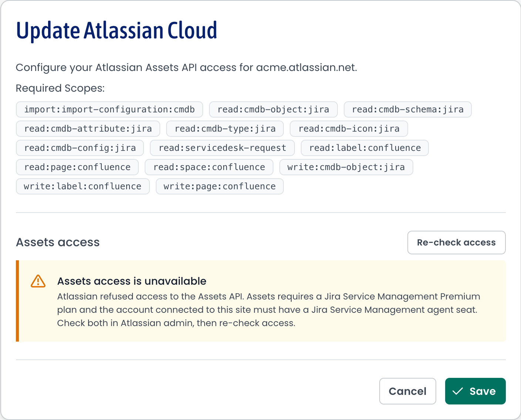Image resolution: width=521 pixels, height=420 pixels.
Task: Select the read:page:confluence scope chip
Action: coord(77,167)
